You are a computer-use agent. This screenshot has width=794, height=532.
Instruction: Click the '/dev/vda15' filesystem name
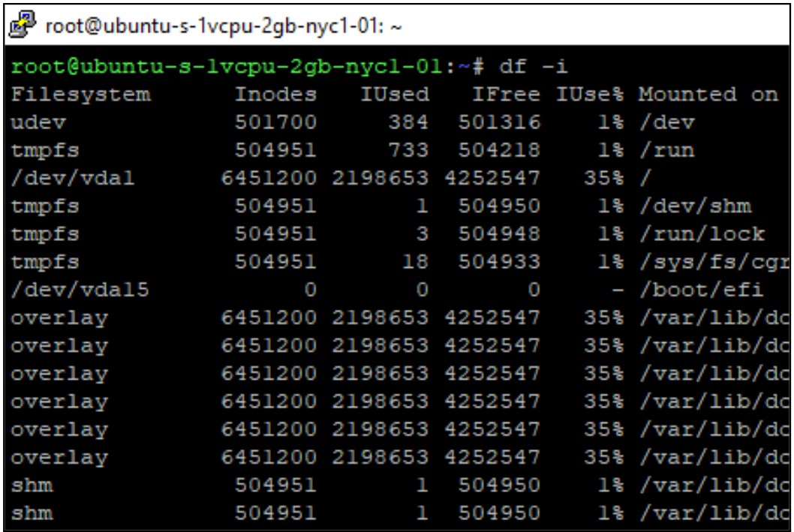pos(80,290)
